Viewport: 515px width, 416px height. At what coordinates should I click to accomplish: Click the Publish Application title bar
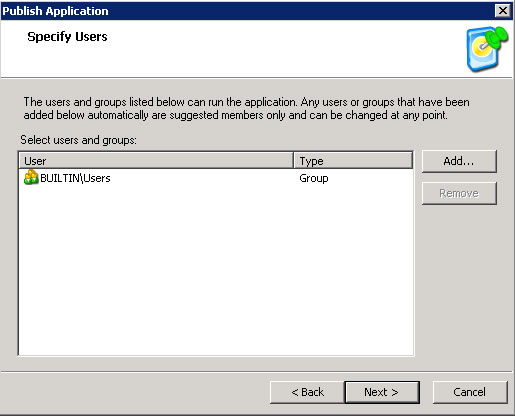248,11
